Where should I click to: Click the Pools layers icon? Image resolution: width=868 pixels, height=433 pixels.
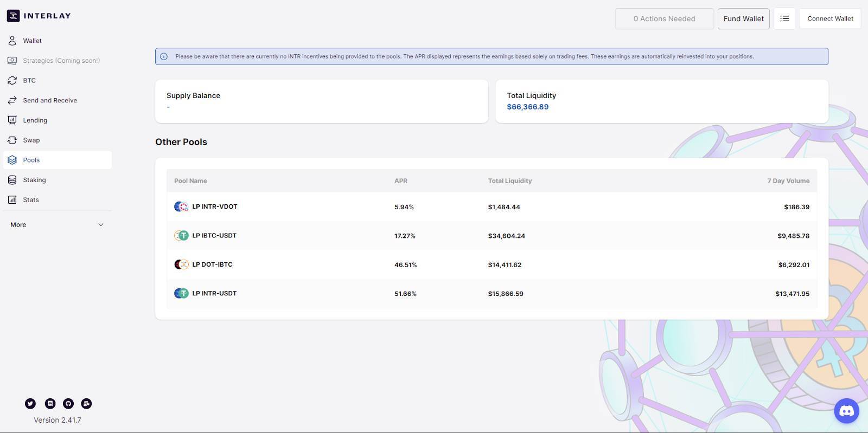click(12, 160)
